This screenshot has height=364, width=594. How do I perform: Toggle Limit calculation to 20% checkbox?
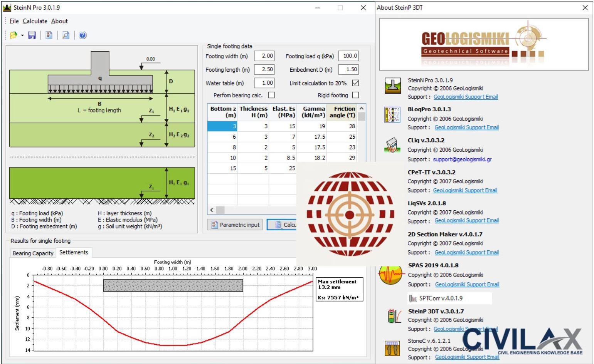click(x=355, y=83)
